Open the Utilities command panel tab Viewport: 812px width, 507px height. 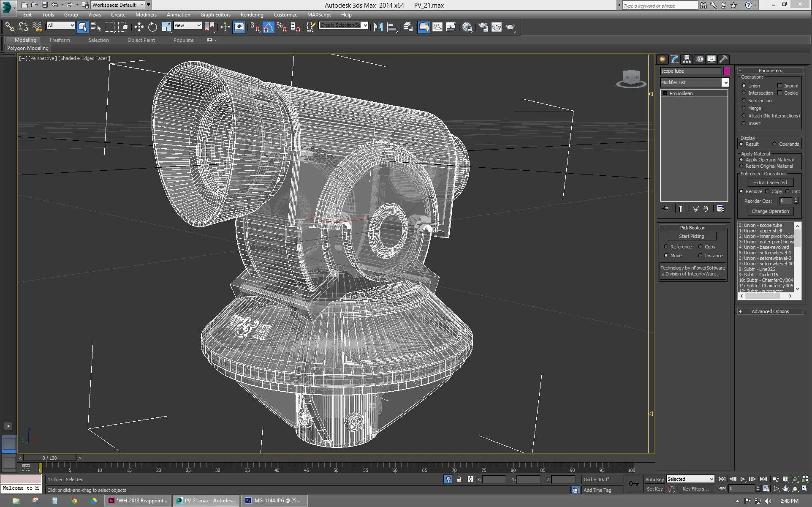(723, 59)
